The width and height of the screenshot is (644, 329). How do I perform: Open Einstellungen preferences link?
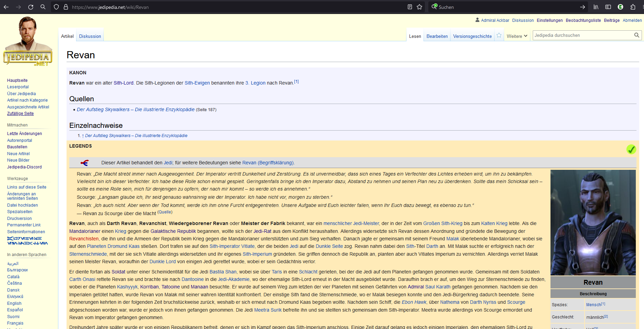pos(549,20)
